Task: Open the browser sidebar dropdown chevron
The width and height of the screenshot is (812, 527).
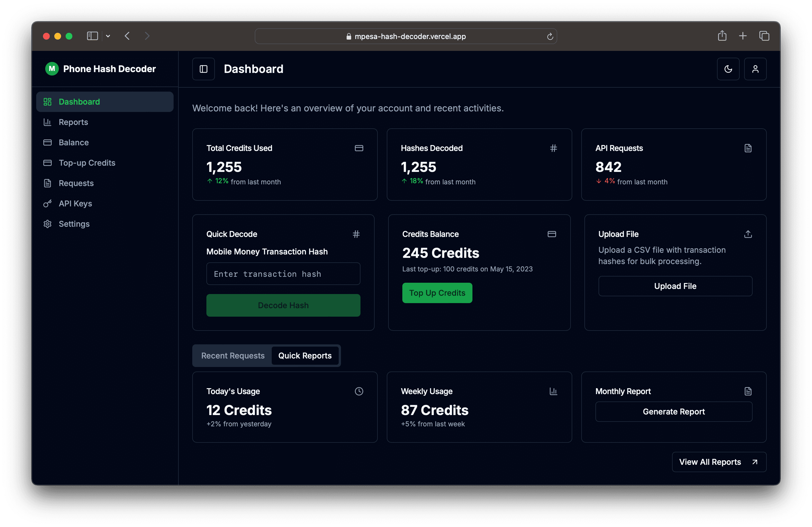Action: click(109, 36)
